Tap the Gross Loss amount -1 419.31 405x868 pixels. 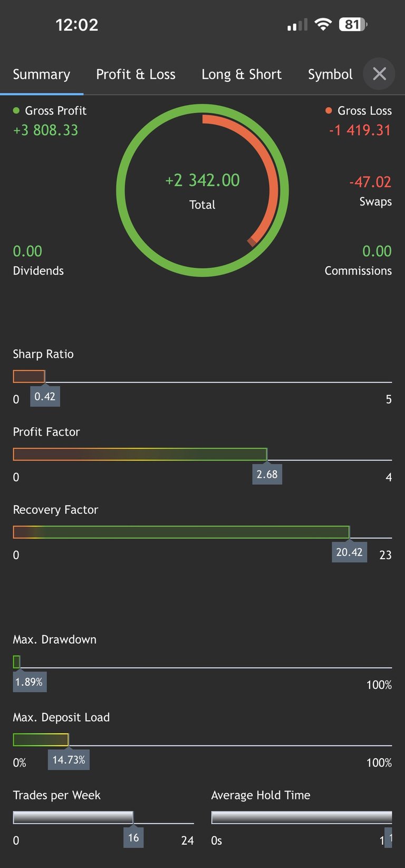tap(360, 130)
